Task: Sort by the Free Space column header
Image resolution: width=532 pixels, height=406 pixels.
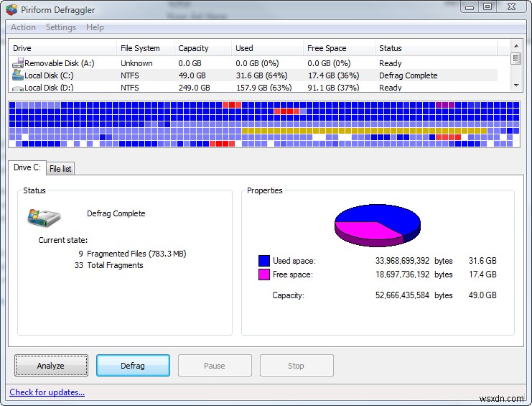Action: [340, 48]
